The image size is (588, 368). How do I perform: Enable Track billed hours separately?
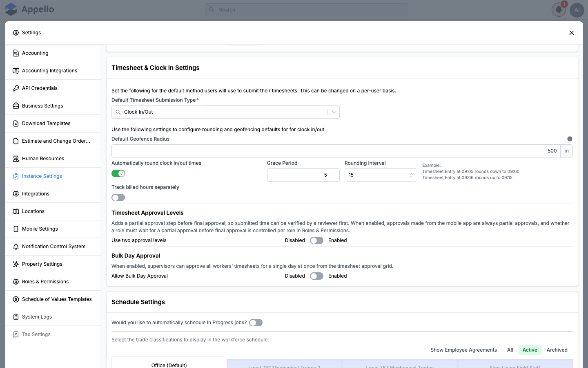pyautogui.click(x=118, y=198)
